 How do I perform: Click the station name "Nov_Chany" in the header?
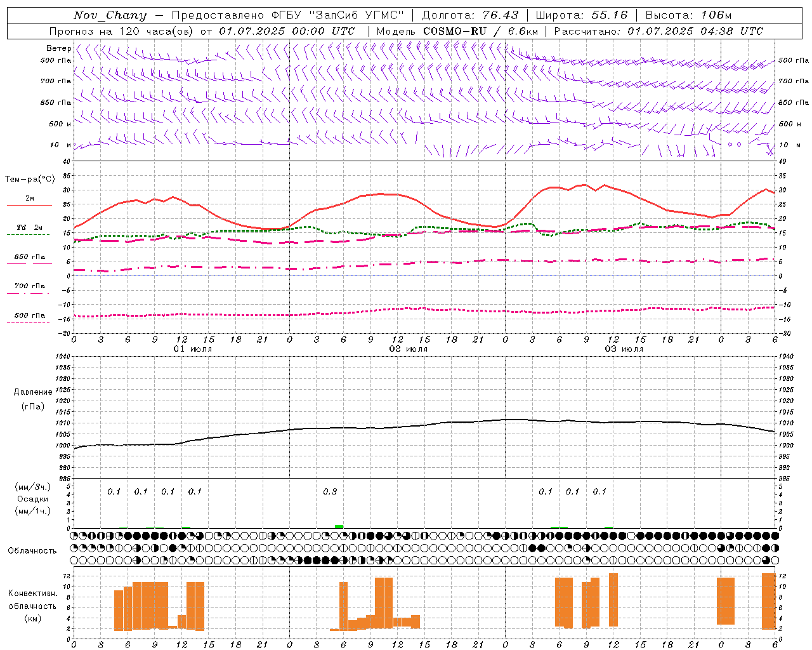[110, 15]
